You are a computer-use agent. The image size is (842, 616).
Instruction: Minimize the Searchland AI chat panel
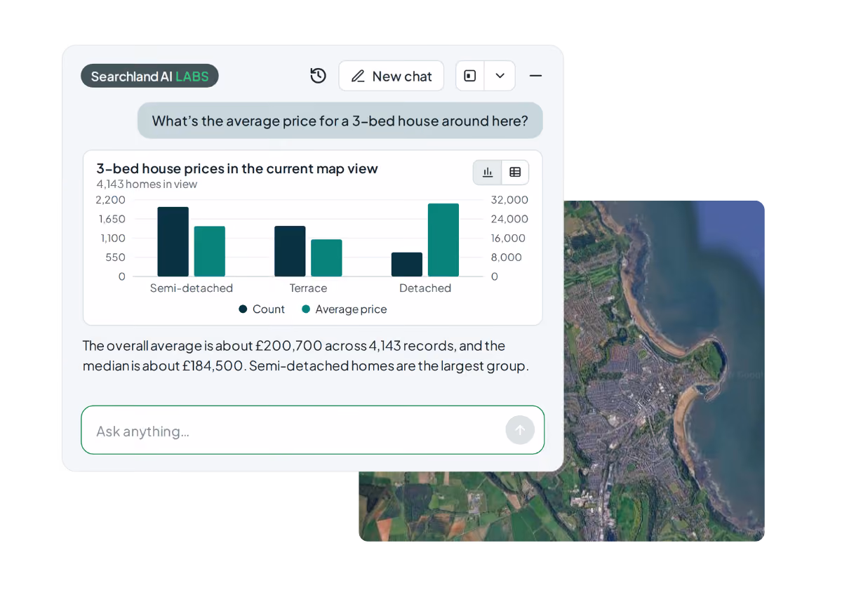pos(535,76)
